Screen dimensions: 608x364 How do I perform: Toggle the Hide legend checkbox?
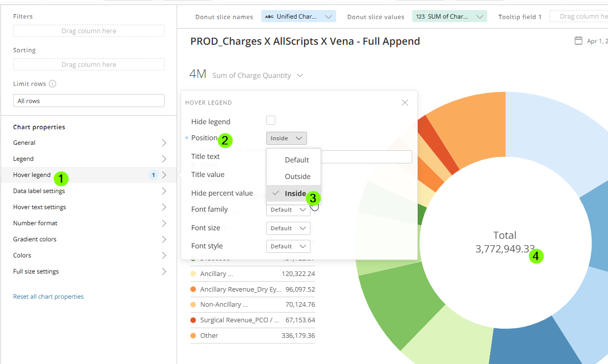pos(271,120)
